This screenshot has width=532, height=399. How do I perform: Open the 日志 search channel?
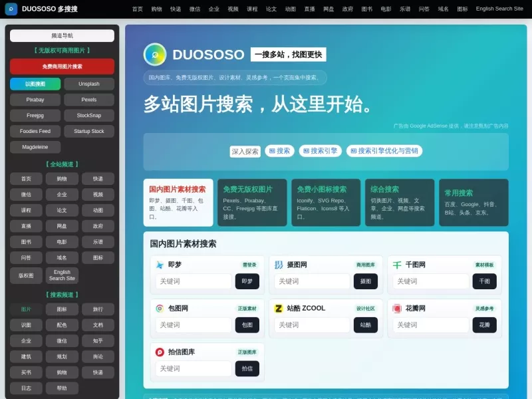coord(26,388)
